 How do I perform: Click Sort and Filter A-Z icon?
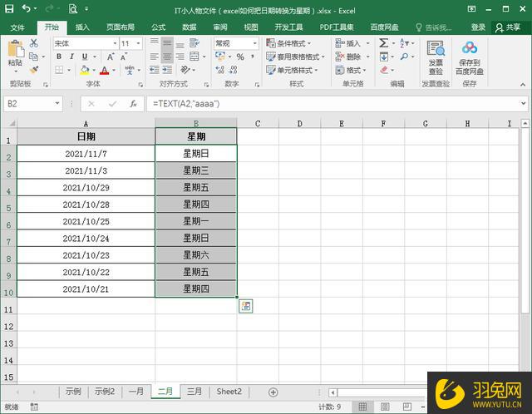[404, 43]
